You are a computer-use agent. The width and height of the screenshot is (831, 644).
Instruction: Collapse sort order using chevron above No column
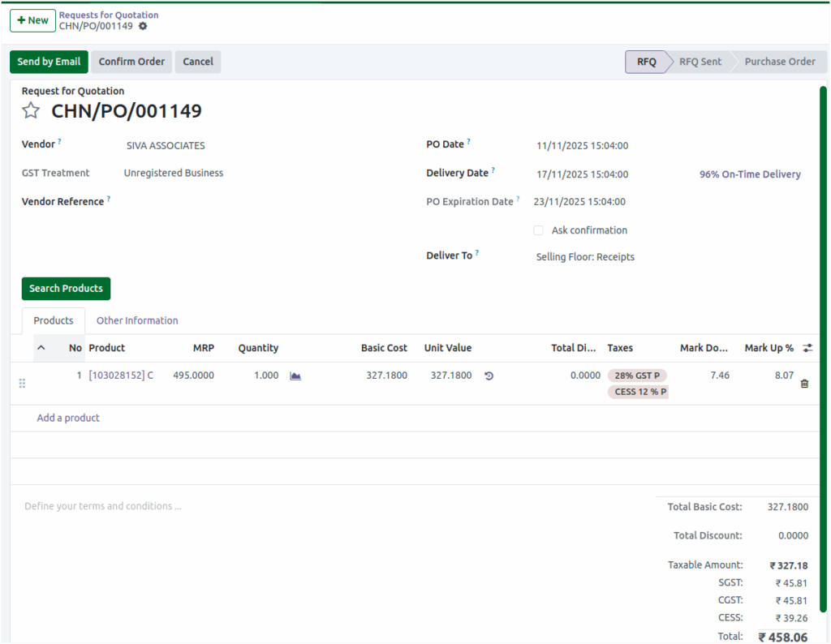(x=41, y=347)
